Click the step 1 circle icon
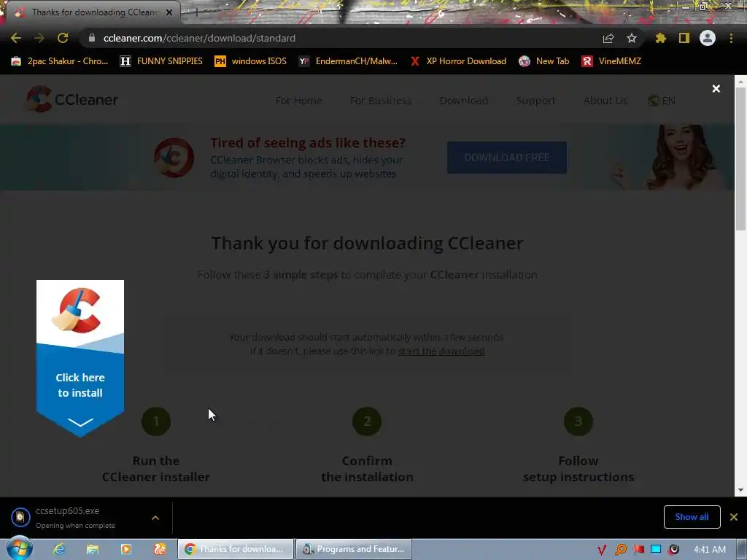747x560 pixels. coord(156,421)
